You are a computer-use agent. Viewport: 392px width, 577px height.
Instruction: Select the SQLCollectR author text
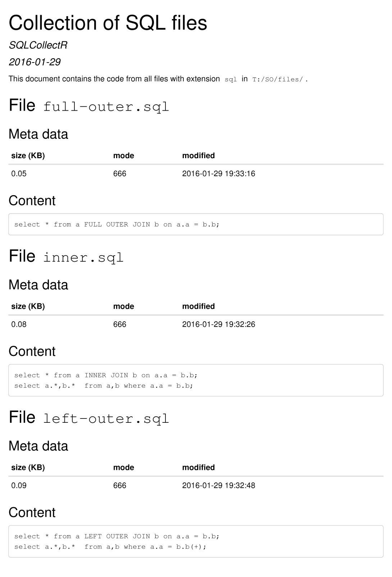tap(38, 45)
